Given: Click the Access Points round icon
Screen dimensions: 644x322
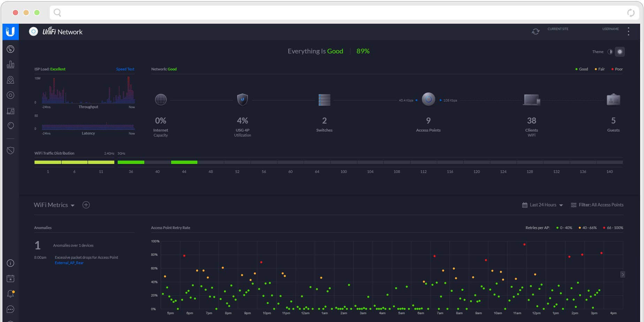Looking at the screenshot, I should 428,99.
